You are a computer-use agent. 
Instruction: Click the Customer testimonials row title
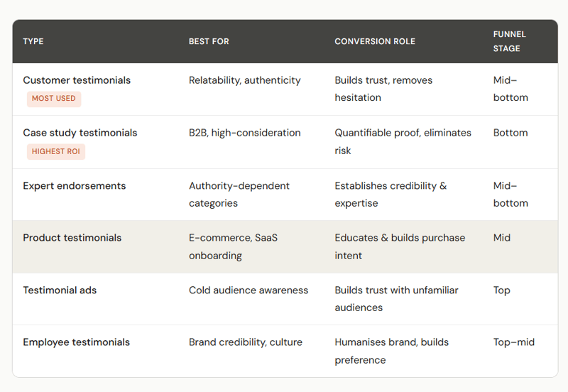77,80
